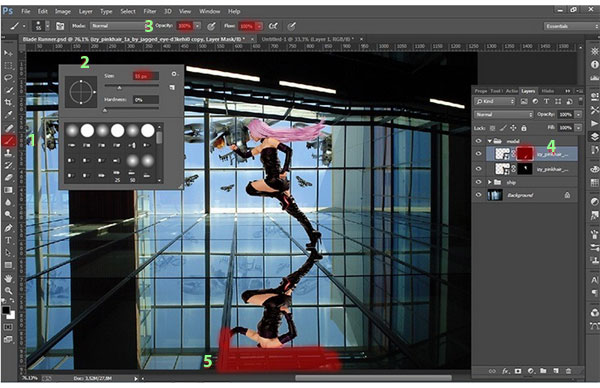This screenshot has height=388, width=600.
Task: Select the Horizontal Type tool
Action: tap(8, 240)
